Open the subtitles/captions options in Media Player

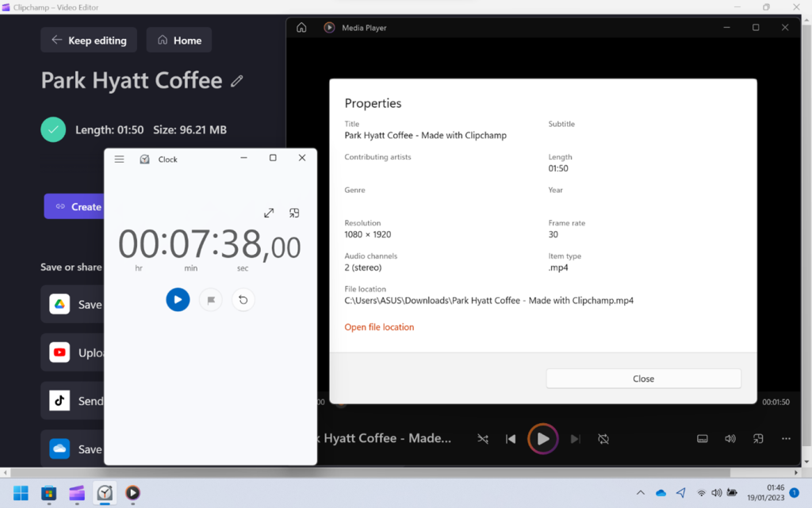coord(703,439)
